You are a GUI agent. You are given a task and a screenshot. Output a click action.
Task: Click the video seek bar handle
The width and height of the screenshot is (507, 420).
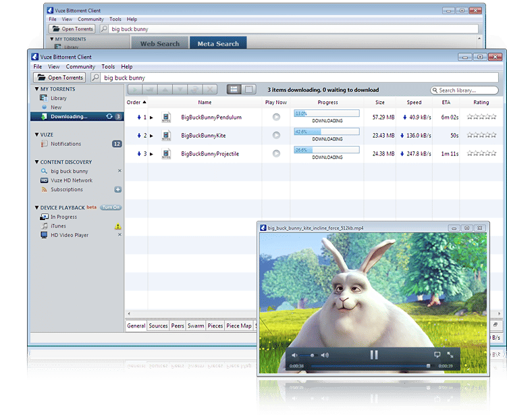(x=429, y=366)
